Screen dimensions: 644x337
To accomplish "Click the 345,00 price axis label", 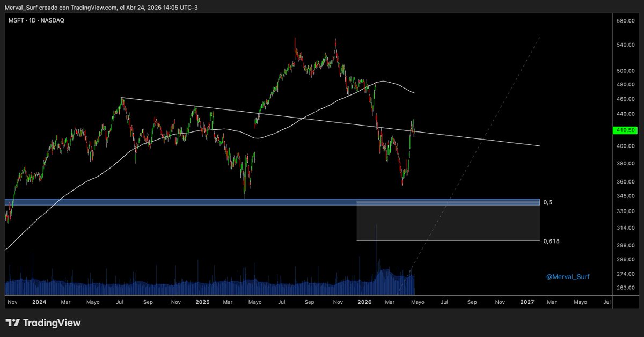I will [626, 196].
